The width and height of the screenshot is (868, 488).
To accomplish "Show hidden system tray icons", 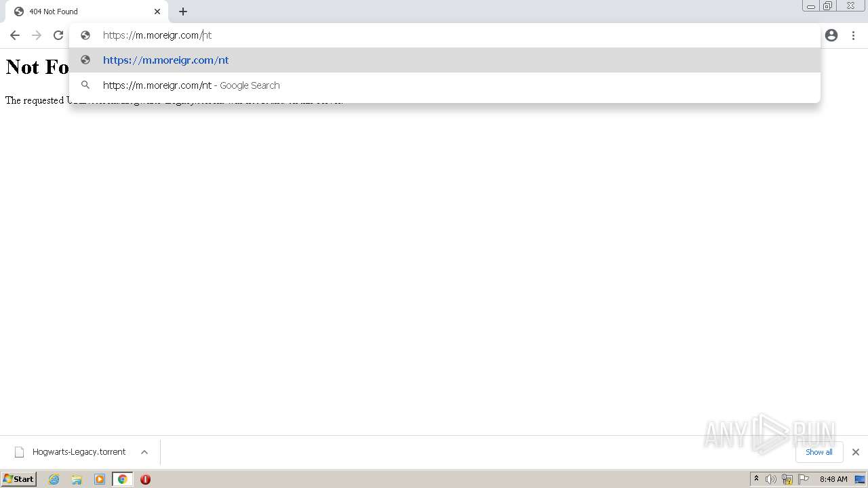I will point(757,479).
